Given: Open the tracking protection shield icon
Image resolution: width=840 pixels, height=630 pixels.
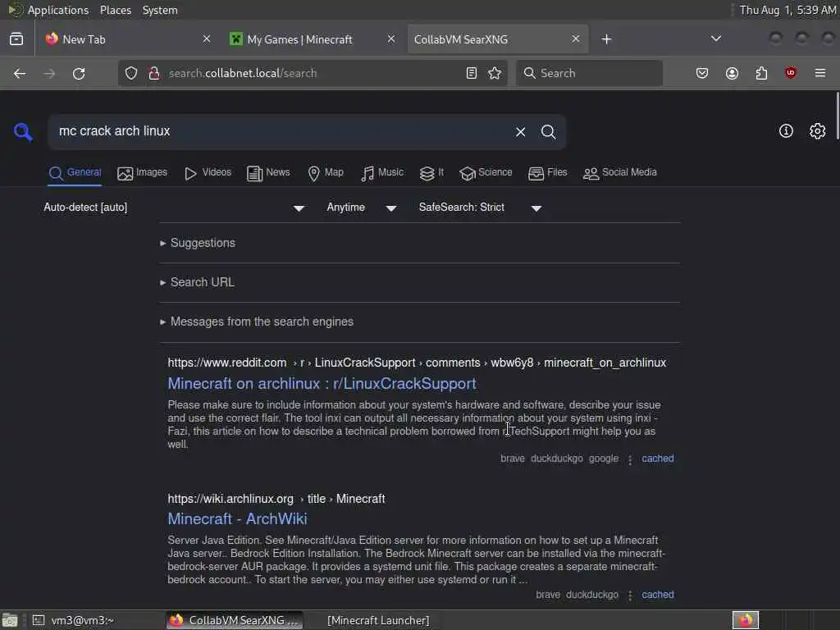Looking at the screenshot, I should coord(131,73).
